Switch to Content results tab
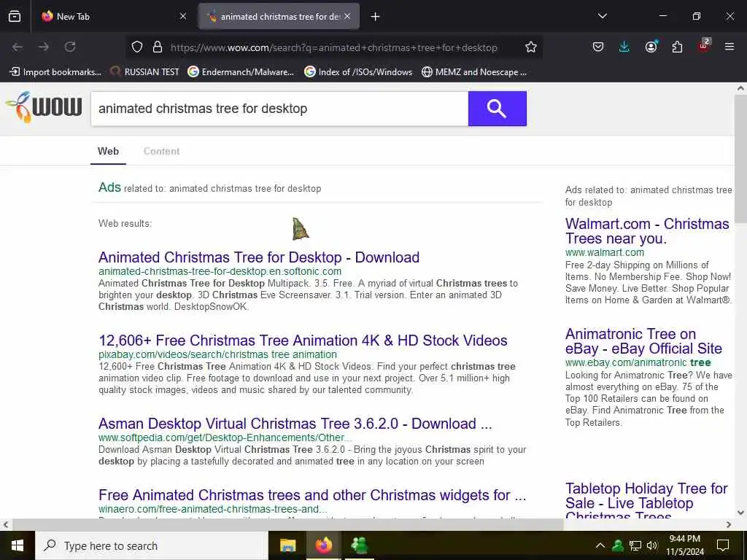 tap(161, 151)
